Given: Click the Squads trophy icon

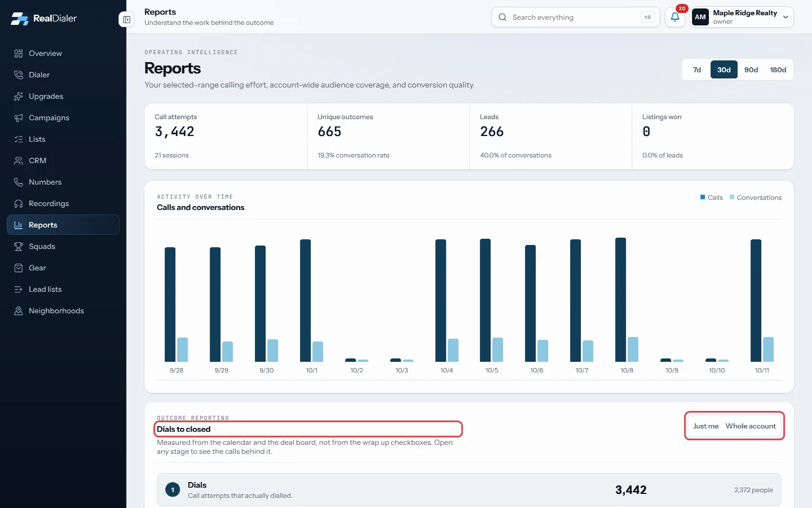Looking at the screenshot, I should (x=19, y=247).
